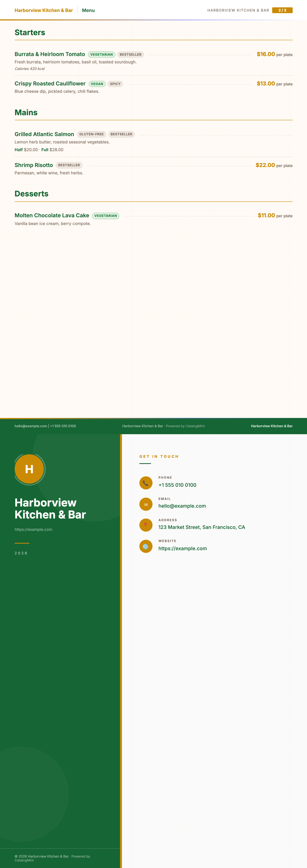Click the address 123 Market Street, San Francisco
This screenshot has height=868, width=307.
point(202,527)
